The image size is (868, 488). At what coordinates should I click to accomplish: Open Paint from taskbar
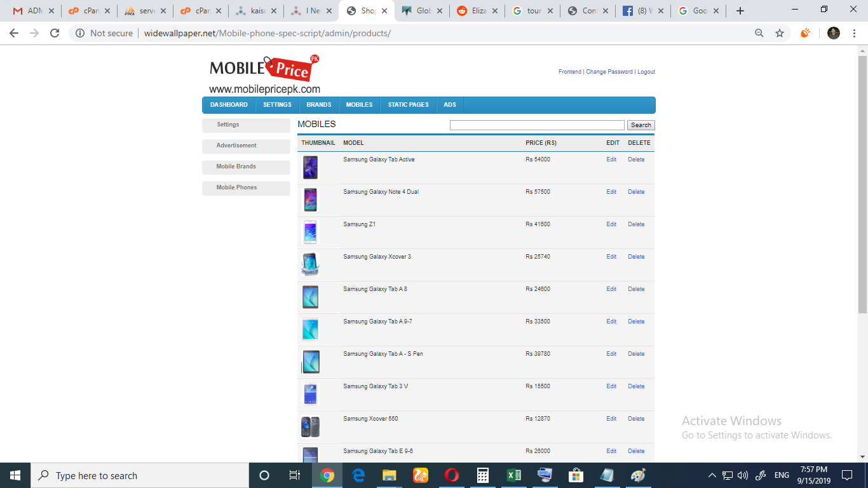point(638,475)
